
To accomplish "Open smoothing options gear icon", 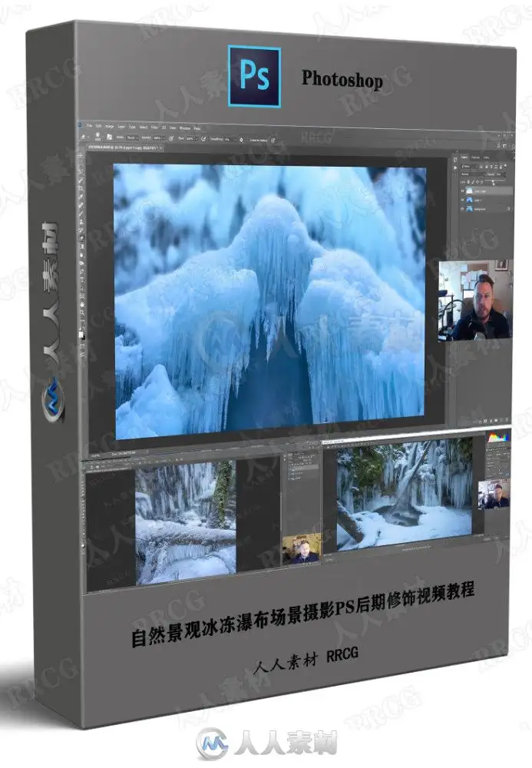I will point(241,140).
